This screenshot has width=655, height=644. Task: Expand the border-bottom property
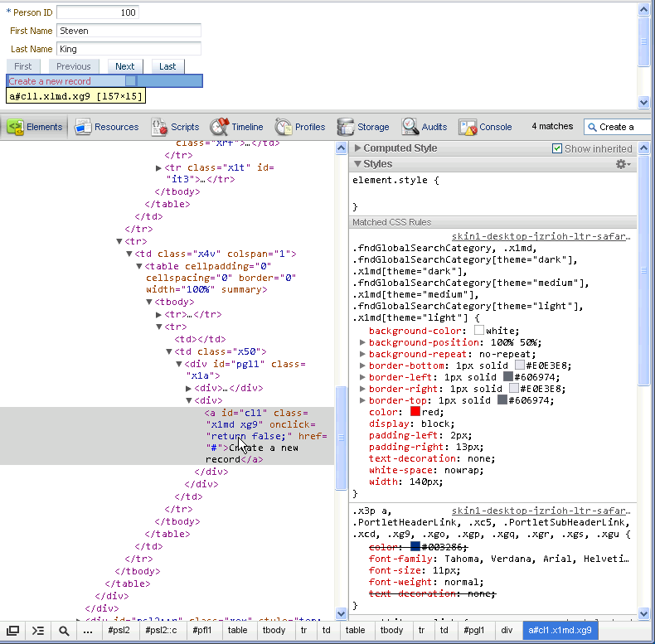[x=362, y=366]
